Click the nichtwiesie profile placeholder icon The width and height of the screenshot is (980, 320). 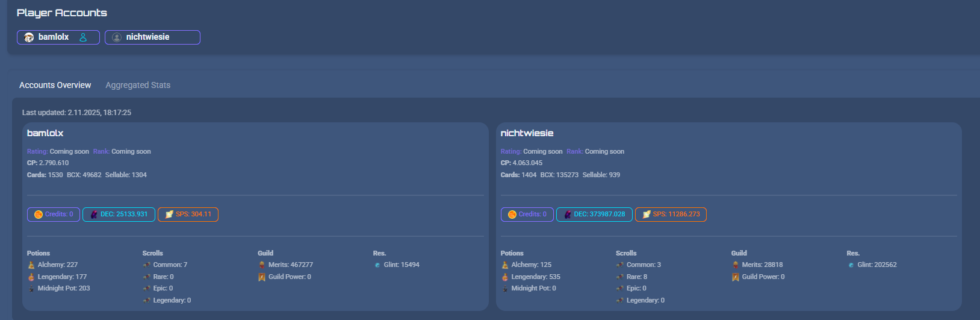117,37
